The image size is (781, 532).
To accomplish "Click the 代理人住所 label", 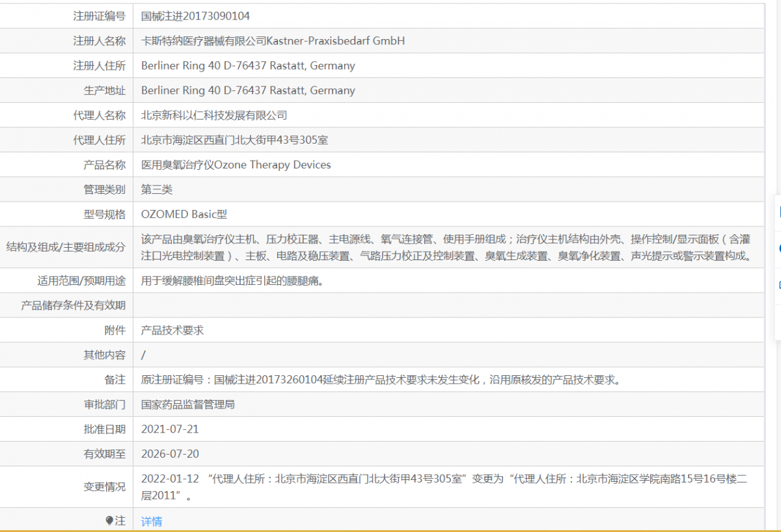I will click(99, 140).
